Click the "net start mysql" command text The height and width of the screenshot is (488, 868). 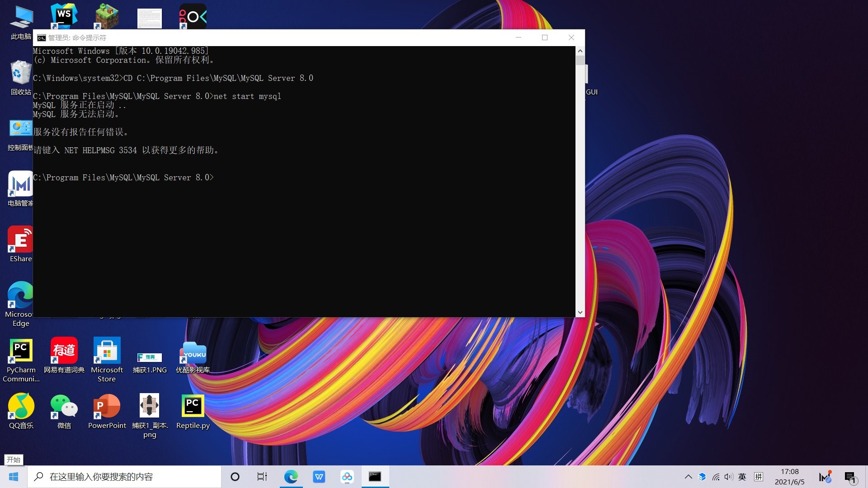[247, 96]
